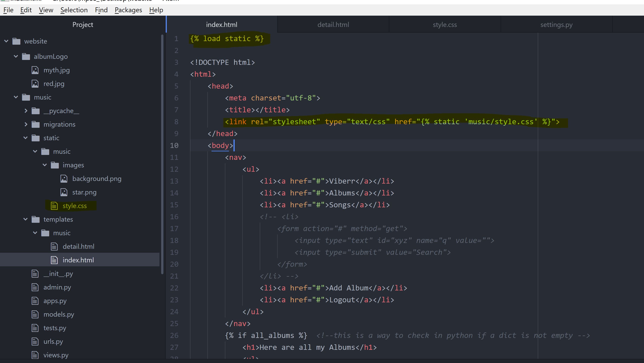Expand the __pycache__ folder
Screen dimensions: 644x363
pyautogui.click(x=26, y=111)
